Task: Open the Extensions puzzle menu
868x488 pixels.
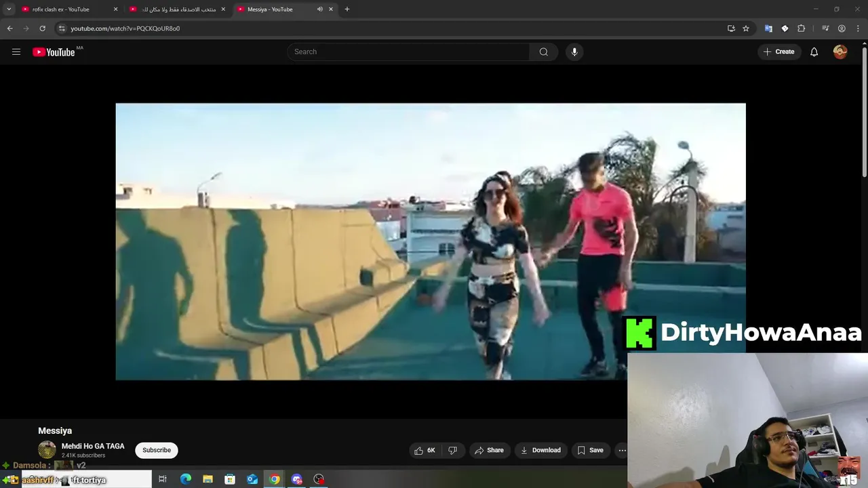Action: [802, 28]
